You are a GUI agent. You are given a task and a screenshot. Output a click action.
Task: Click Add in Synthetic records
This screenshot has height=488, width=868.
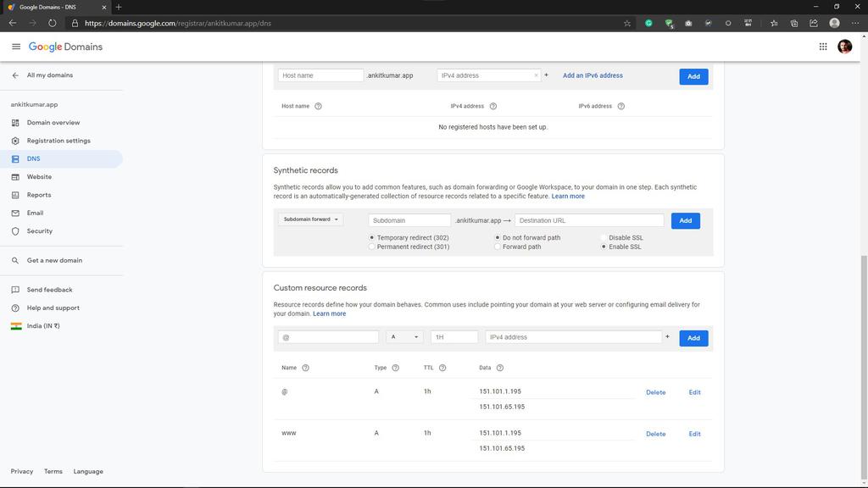tap(685, 221)
